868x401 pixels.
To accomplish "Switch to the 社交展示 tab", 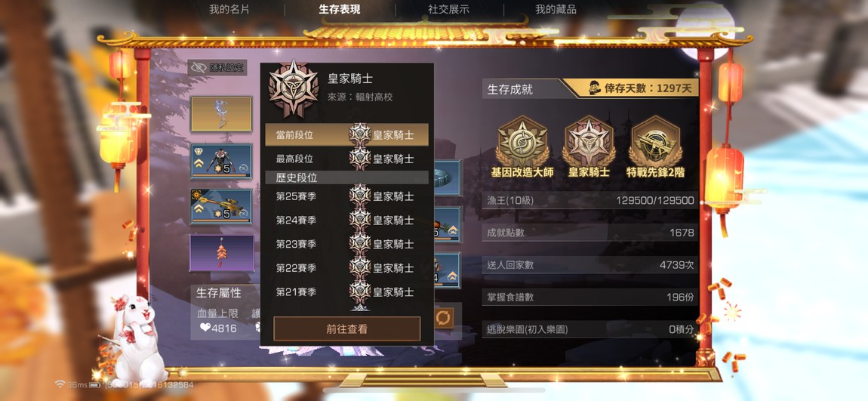I will click(x=448, y=9).
